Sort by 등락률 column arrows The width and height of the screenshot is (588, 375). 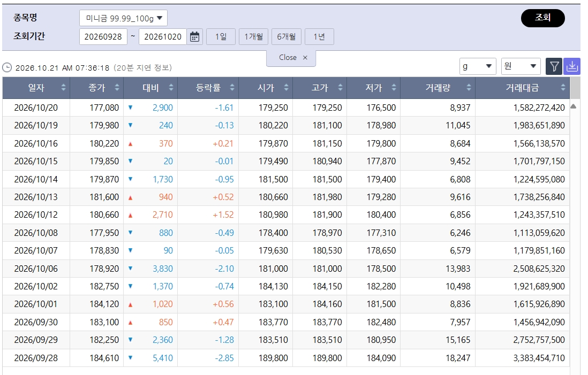[232, 88]
